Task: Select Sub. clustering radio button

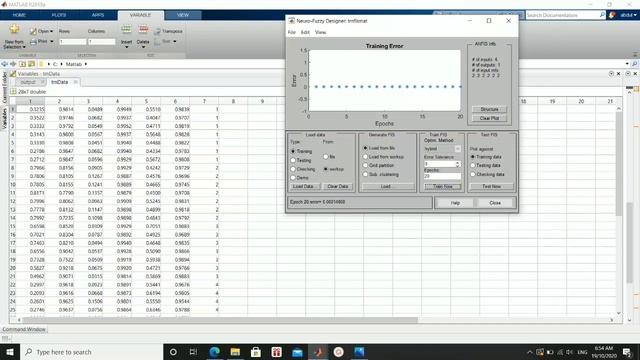Action: (366, 174)
